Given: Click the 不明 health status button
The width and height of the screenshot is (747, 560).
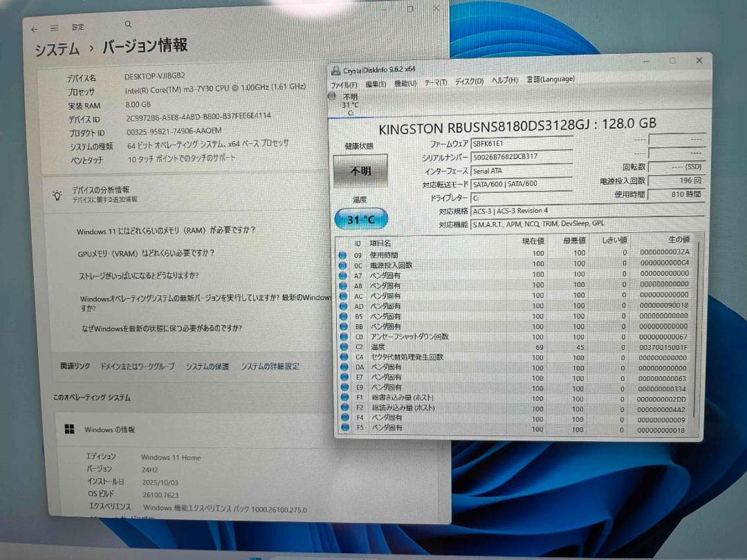Looking at the screenshot, I should 360,170.
